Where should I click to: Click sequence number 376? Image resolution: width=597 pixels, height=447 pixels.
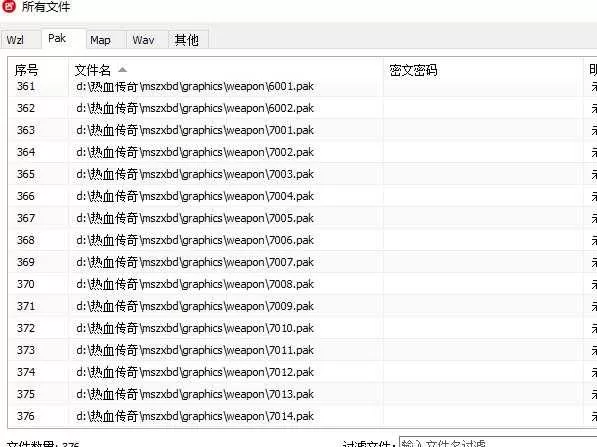[26, 416]
